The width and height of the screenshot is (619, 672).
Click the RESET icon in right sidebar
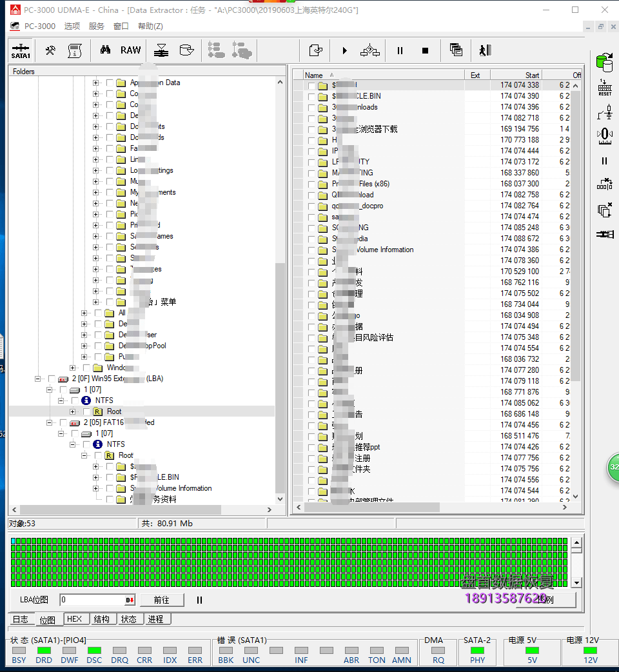pos(605,88)
